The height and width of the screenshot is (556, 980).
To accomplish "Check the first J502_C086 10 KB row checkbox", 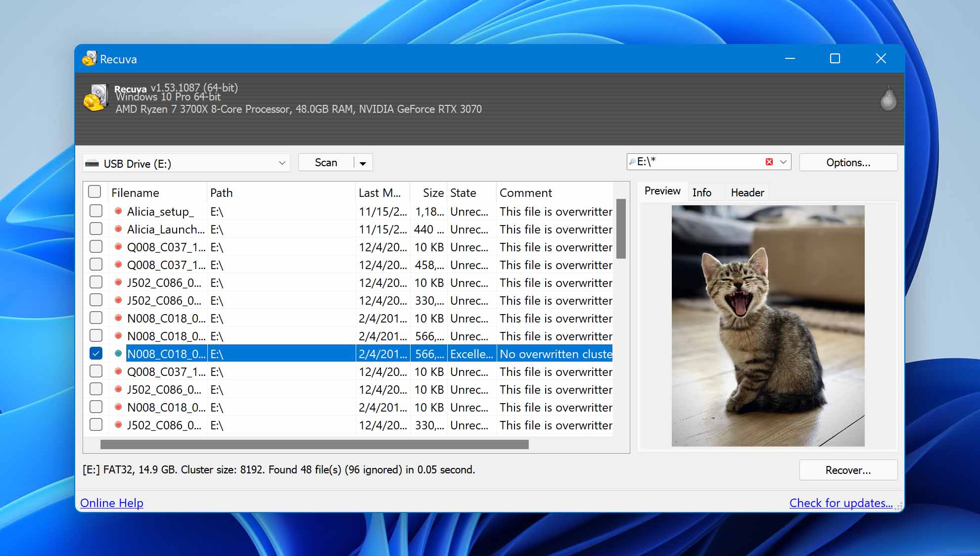I will click(96, 282).
